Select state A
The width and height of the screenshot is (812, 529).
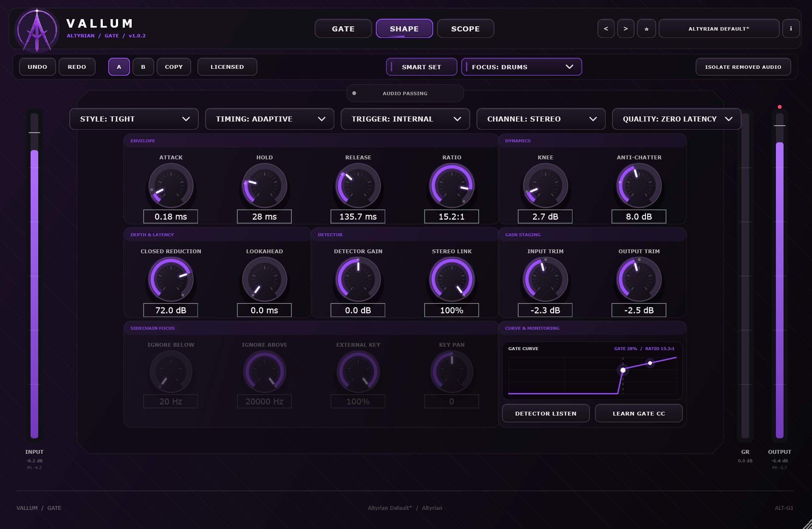click(119, 67)
